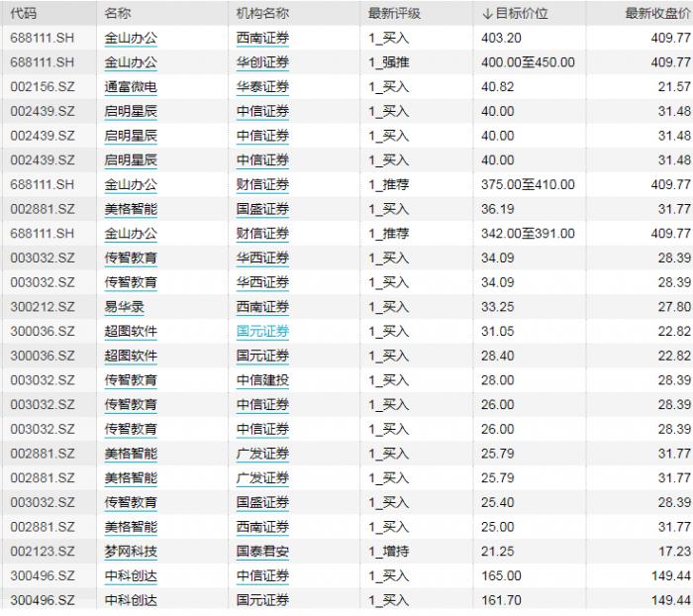
Task: Click the 最新收盘价 column header
Action: (657, 13)
